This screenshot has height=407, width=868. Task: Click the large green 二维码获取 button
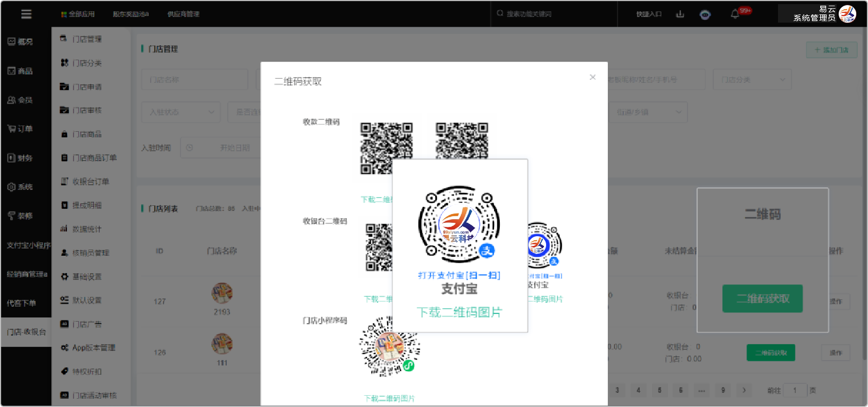pos(763,298)
